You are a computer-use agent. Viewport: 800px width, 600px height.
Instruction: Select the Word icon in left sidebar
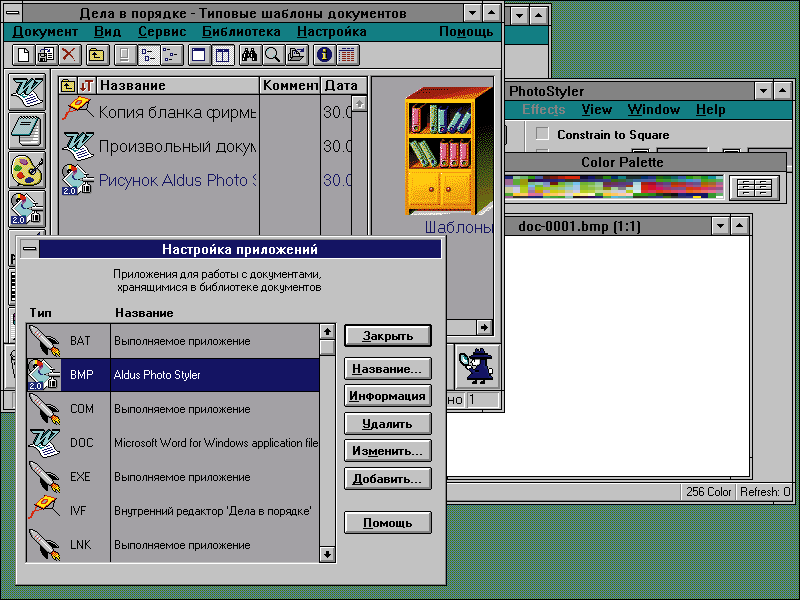point(25,91)
